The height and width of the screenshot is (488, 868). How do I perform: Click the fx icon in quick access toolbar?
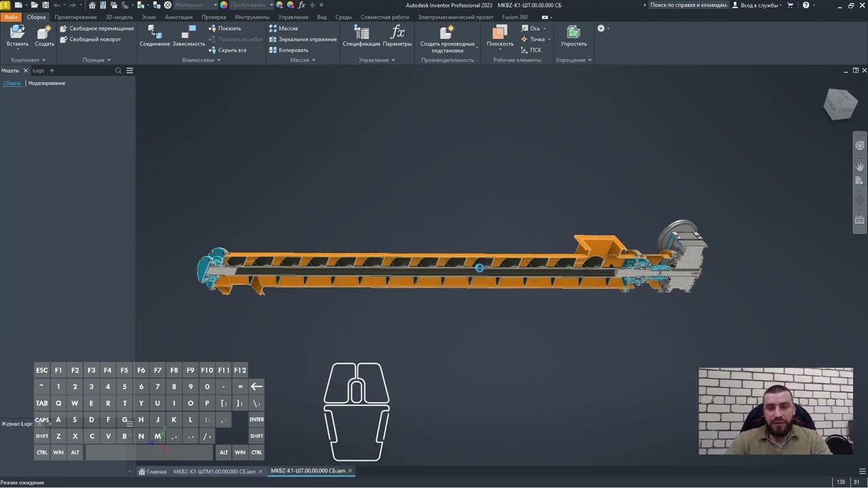(x=302, y=5)
